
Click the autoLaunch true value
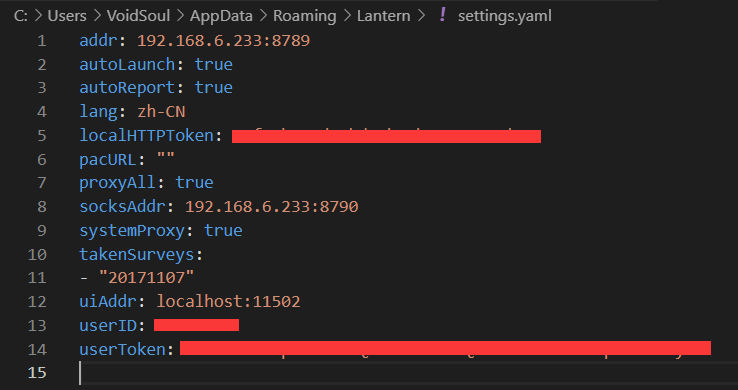coord(214,64)
